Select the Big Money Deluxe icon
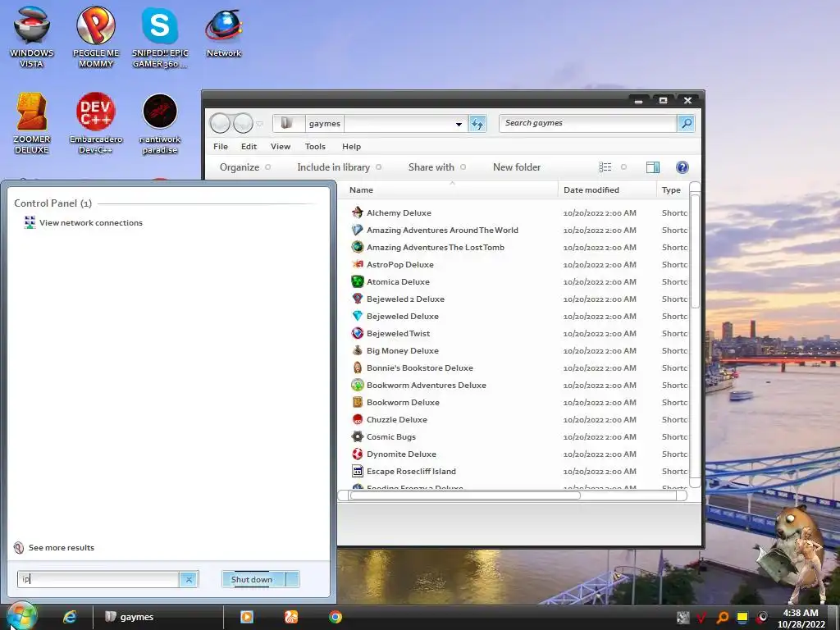 [358, 350]
